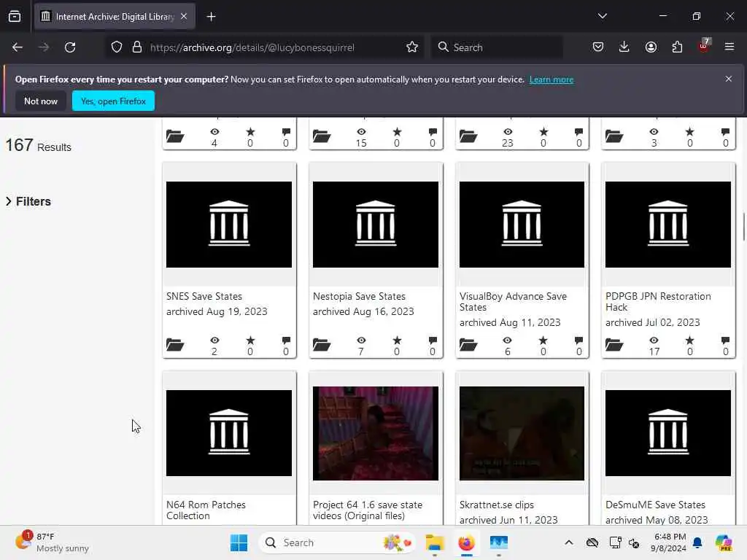The image size is (747, 560).
Task: Click the views eye icon on SNES Save States card
Action: pyautogui.click(x=214, y=340)
